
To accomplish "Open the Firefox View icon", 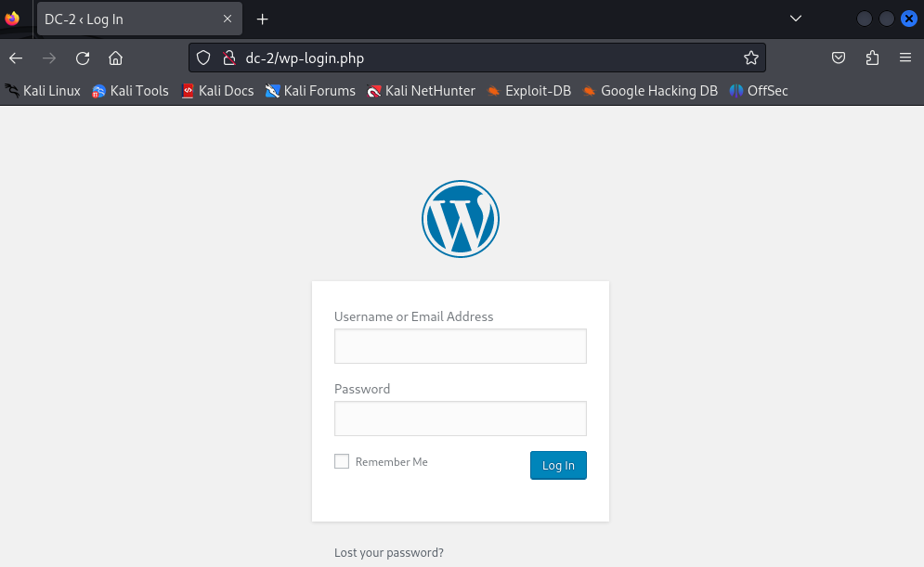I will coord(12,19).
